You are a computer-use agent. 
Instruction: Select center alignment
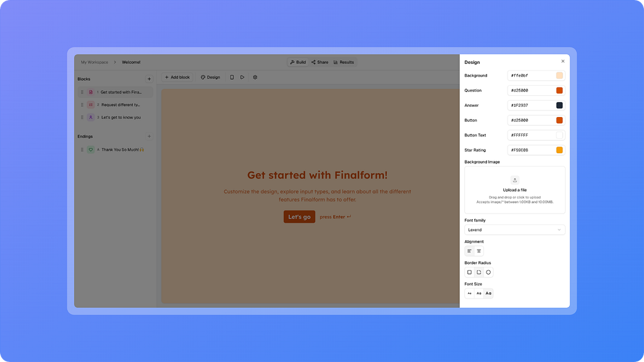(x=479, y=251)
